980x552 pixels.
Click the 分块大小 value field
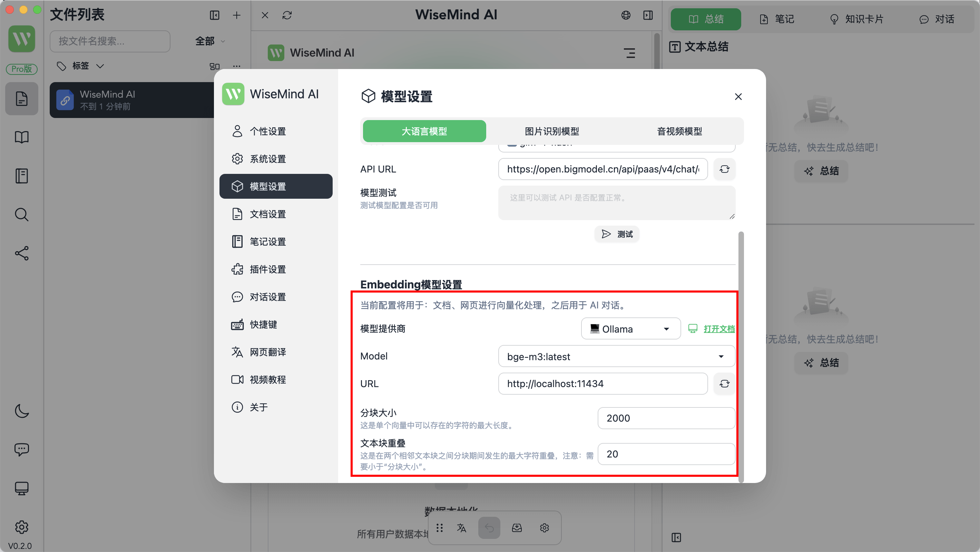tap(666, 418)
